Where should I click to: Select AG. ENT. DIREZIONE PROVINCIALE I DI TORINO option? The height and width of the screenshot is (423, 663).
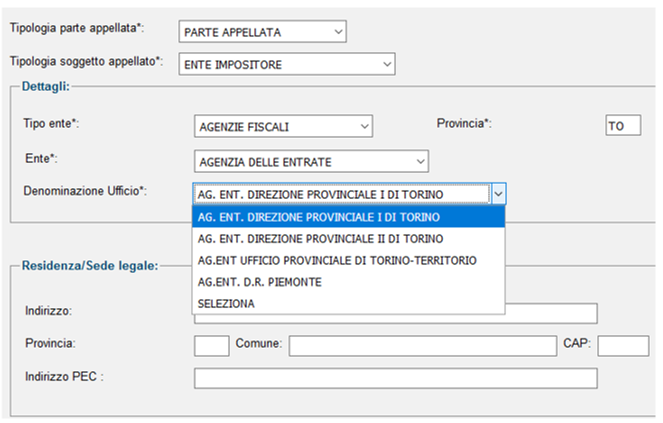tap(348, 217)
